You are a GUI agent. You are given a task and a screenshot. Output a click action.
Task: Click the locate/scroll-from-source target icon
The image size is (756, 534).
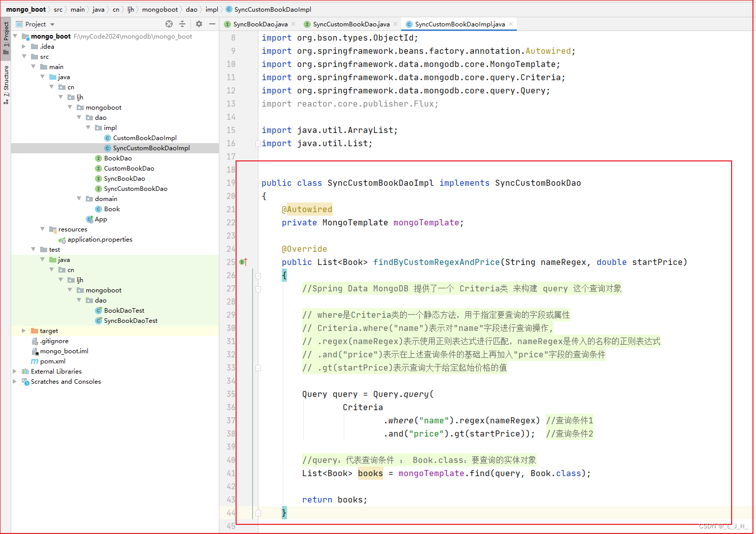coord(169,24)
